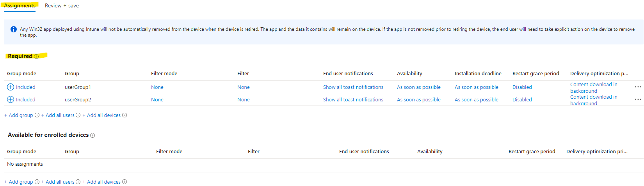Screen dimensions: 644x186
Task: Click the info icon after Required's Add all devices
Action: coord(125,115)
